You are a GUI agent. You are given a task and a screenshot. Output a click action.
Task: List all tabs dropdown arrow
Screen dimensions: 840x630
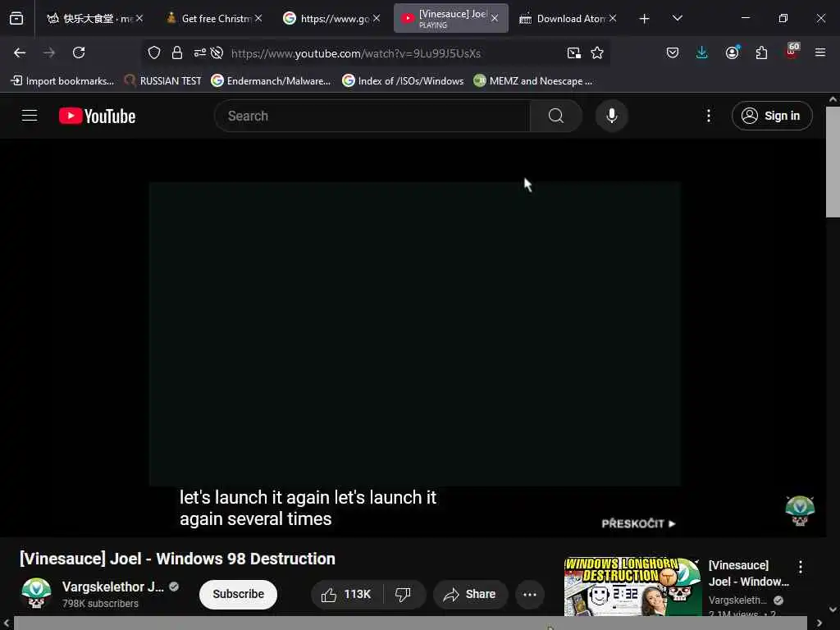[x=677, y=19]
